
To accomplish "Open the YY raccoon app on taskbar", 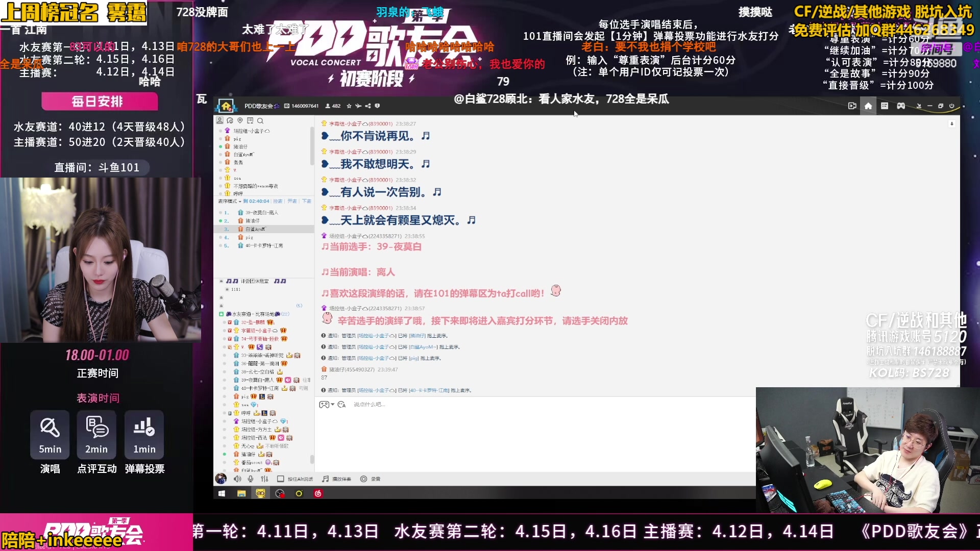I will (260, 493).
